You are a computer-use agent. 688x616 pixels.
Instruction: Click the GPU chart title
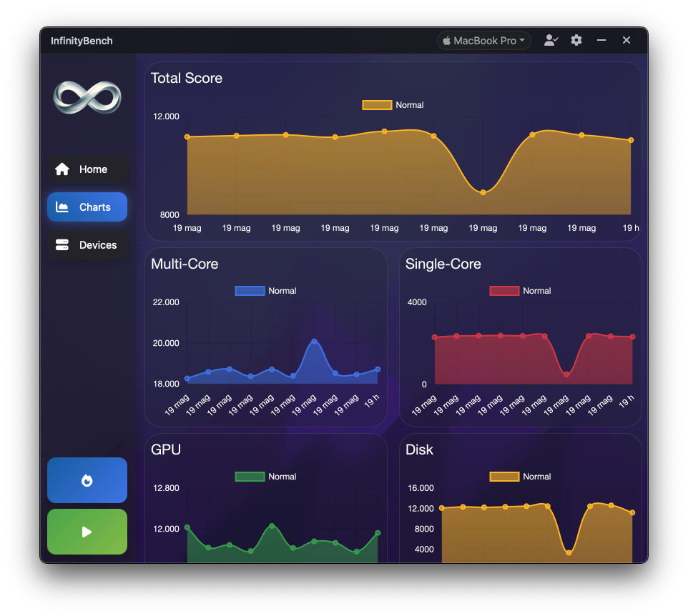point(165,449)
